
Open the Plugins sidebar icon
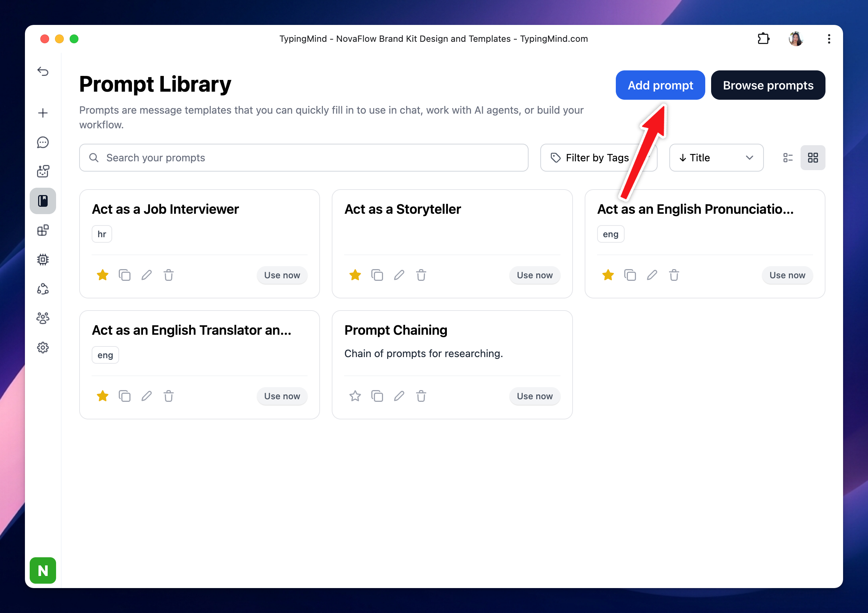(43, 230)
